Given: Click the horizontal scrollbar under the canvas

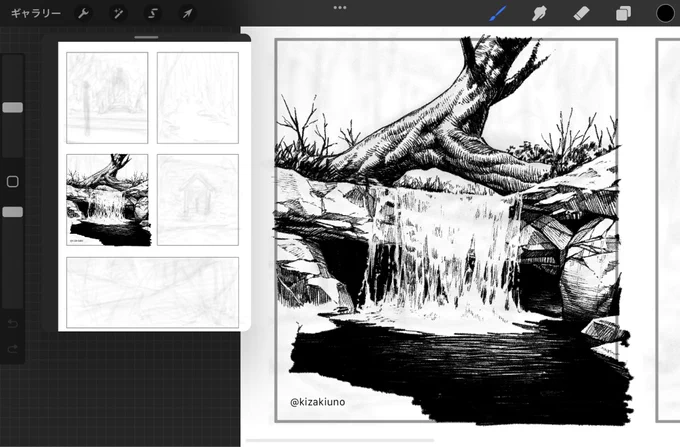Looking at the screenshot, I should point(340,440).
